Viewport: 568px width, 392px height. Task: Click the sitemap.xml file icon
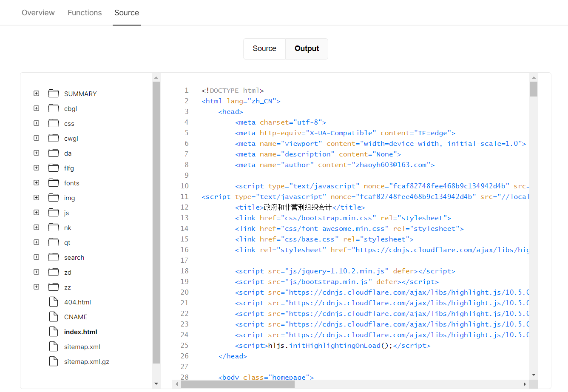pos(54,347)
